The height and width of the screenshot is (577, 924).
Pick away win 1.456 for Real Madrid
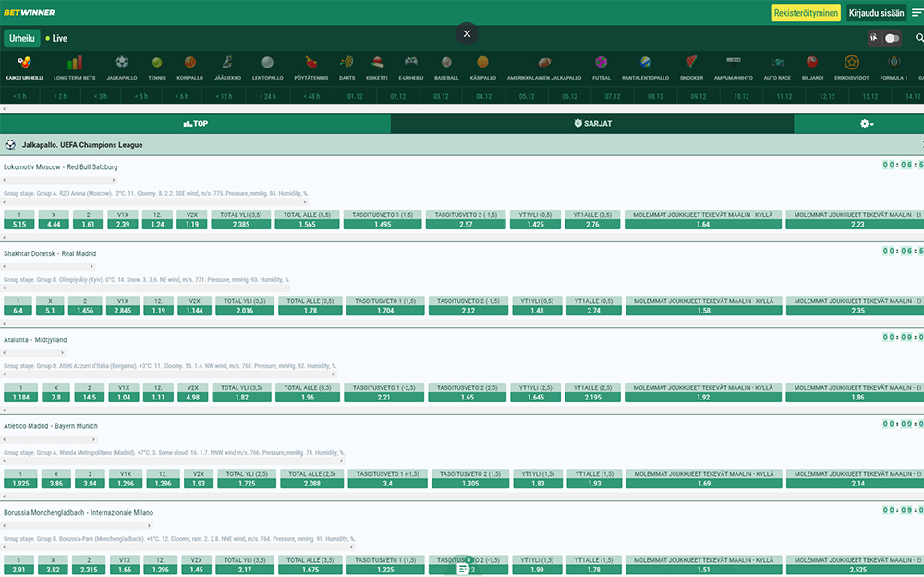85,306
